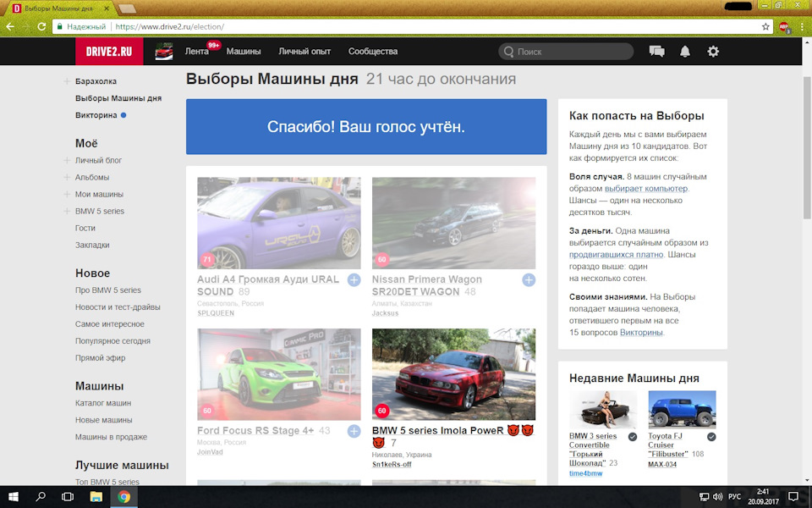This screenshot has height=508, width=812.
Task: Open Самое интересное sidebar link
Action: 110,324
